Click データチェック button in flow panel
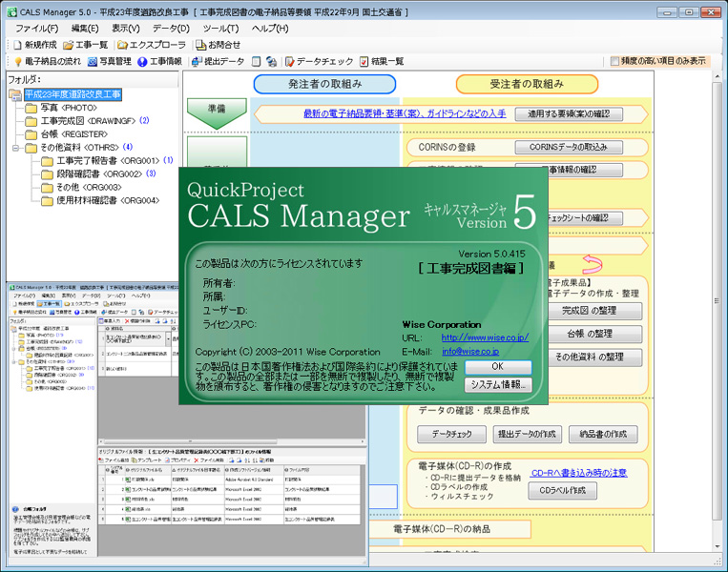728x572 pixels. pyautogui.click(x=451, y=434)
